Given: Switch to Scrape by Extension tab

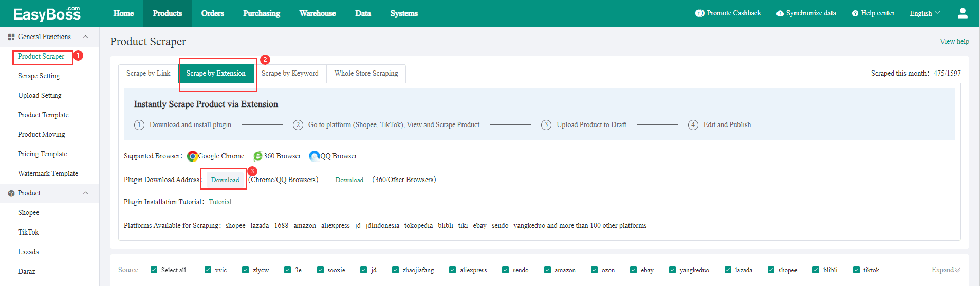Looking at the screenshot, I should pos(216,74).
